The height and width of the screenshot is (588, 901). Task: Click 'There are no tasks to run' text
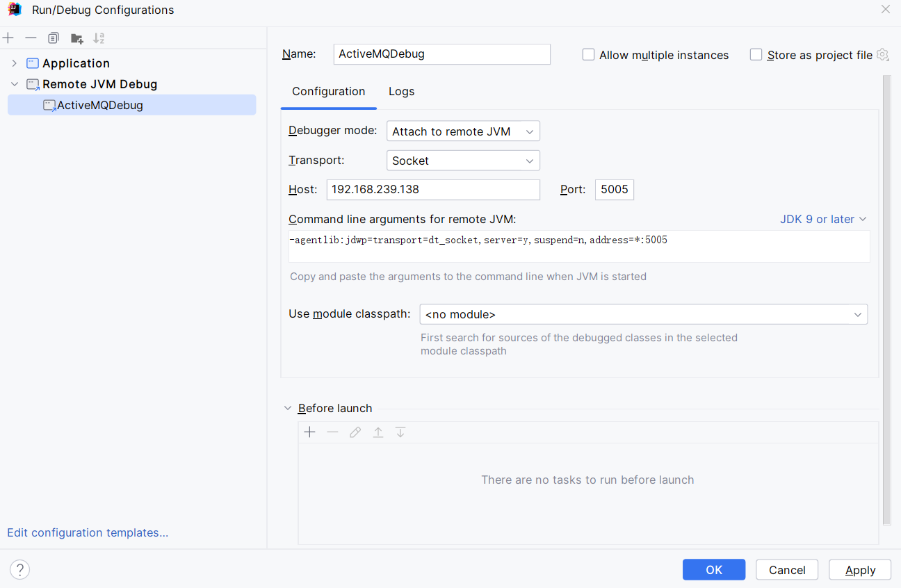click(587, 480)
